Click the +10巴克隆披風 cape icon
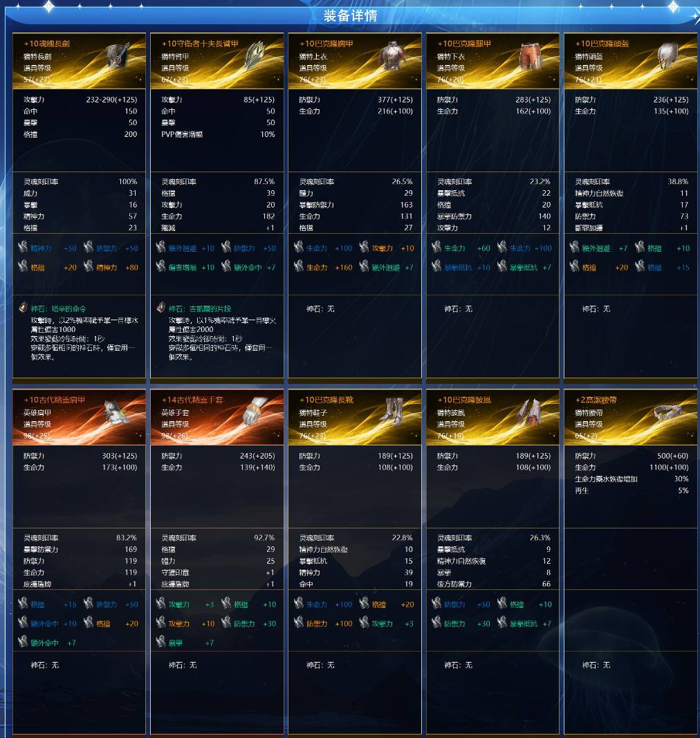The width and height of the screenshot is (700, 738). (529, 412)
